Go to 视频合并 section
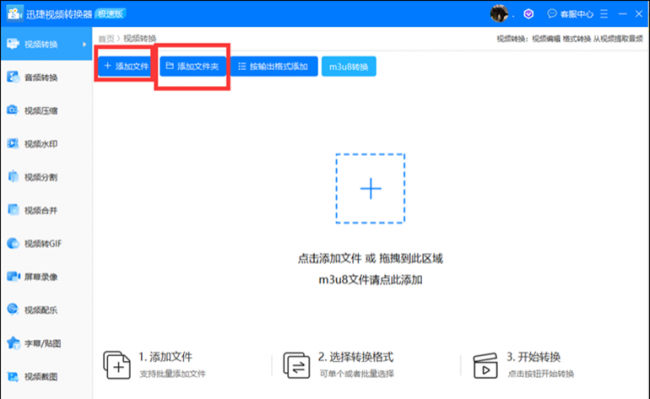This screenshot has width=650, height=399. click(46, 210)
